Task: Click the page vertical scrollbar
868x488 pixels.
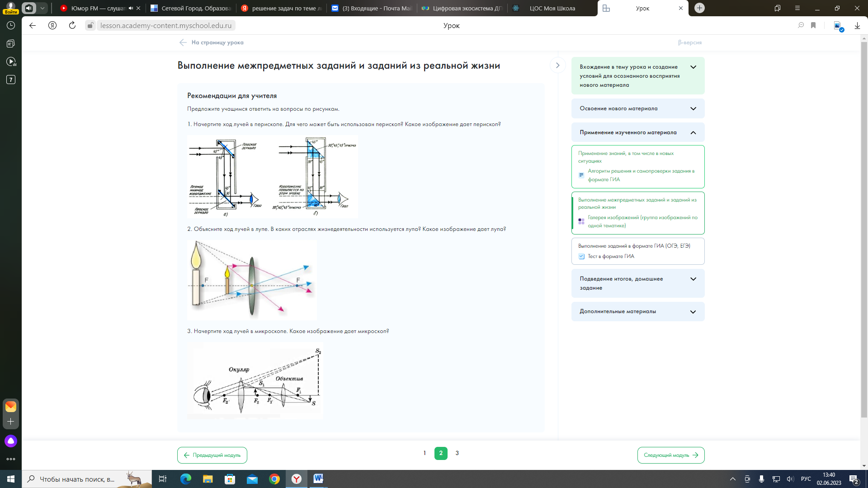Action: [x=864, y=229]
